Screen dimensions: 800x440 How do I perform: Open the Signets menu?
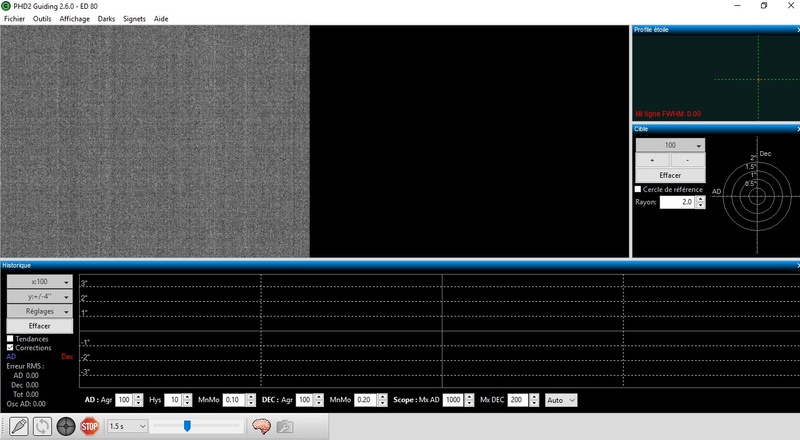click(134, 18)
